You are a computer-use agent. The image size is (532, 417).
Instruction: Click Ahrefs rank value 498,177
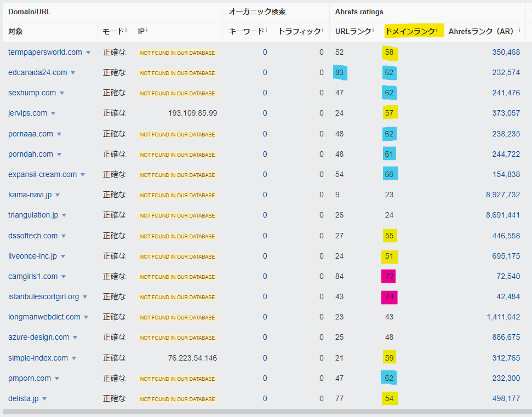(x=506, y=399)
